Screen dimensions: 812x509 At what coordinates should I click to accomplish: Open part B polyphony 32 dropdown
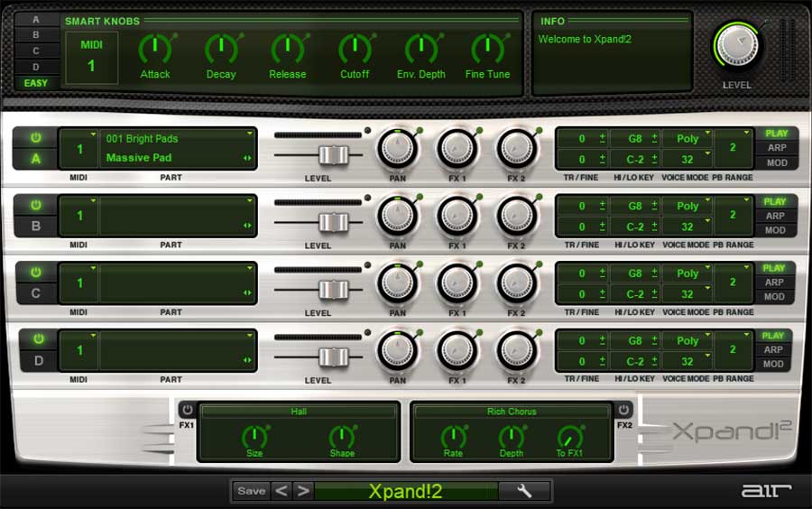click(x=687, y=227)
